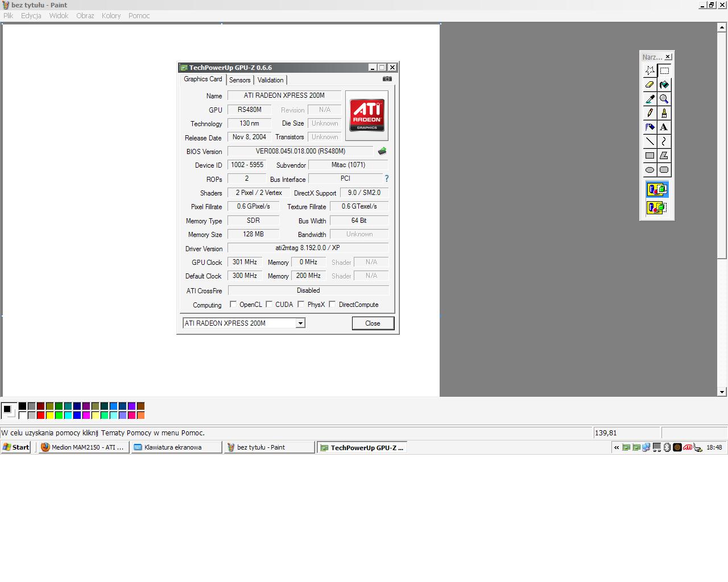Pick the brown color swatch
Viewport: 728px width, 582px height.
tap(140, 406)
